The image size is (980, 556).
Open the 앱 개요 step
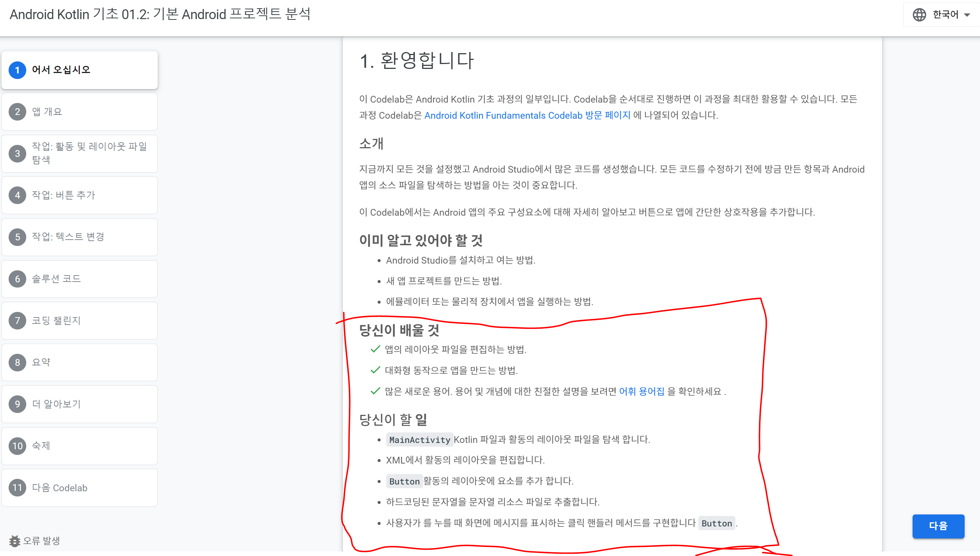[x=46, y=112]
